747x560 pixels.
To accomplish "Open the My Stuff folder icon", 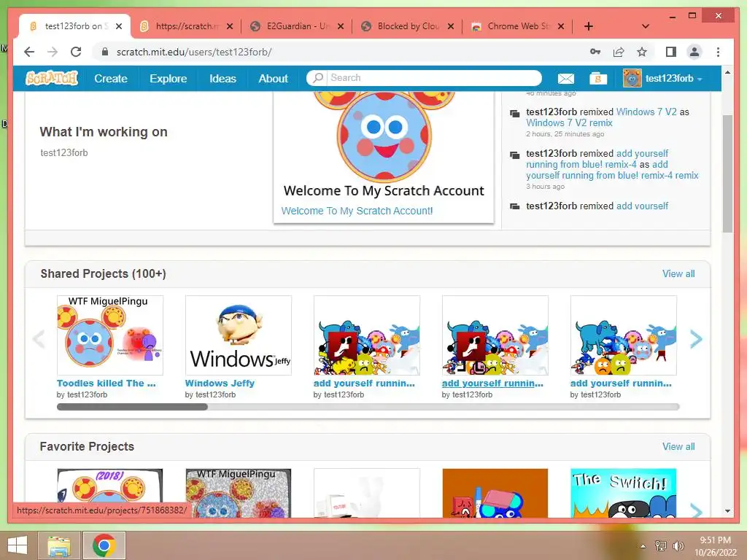I will coord(598,79).
